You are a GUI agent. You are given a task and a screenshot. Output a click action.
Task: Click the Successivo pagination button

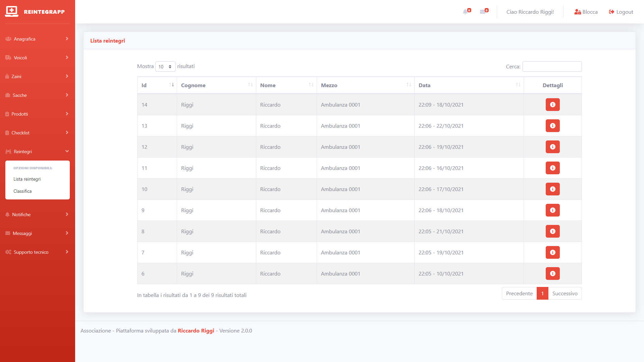pos(565,293)
